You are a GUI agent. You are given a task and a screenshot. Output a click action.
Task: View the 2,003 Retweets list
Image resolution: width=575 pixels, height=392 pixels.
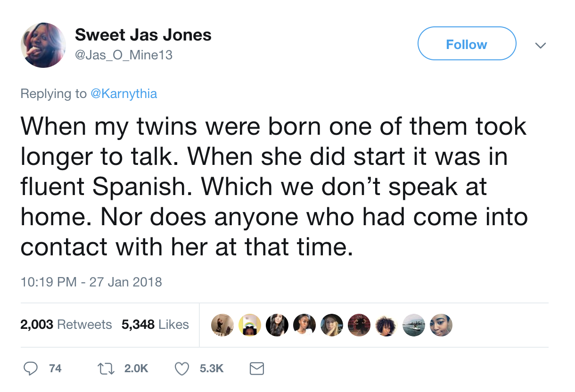pos(66,325)
